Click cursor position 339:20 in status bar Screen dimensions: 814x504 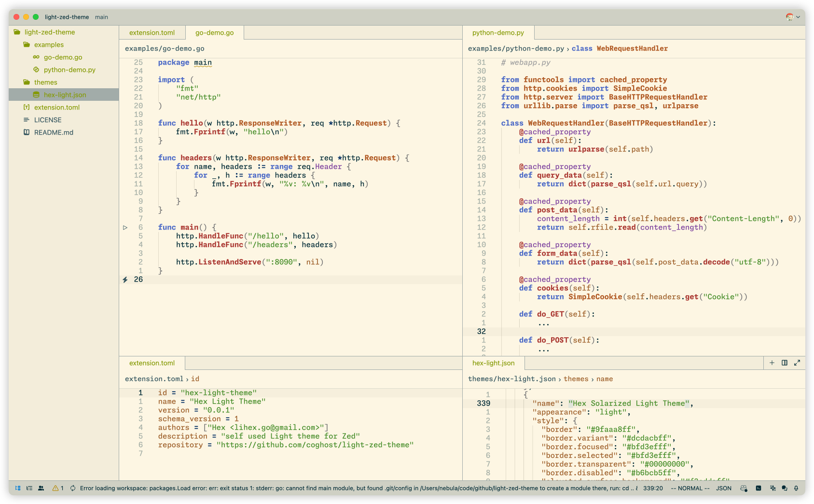(653, 488)
